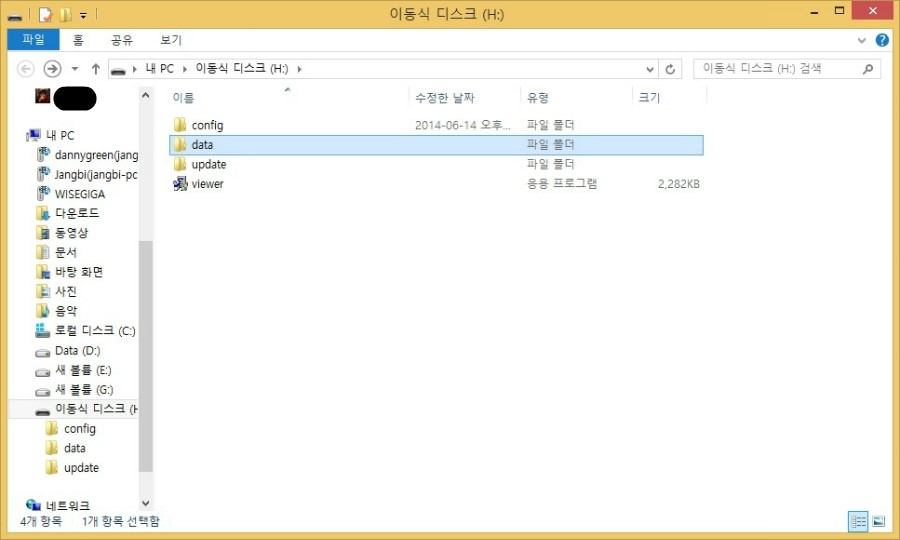Image resolution: width=900 pixels, height=540 pixels.
Task: Select 로컬 디스크 (C:) in navigation pane
Action: pos(94,331)
